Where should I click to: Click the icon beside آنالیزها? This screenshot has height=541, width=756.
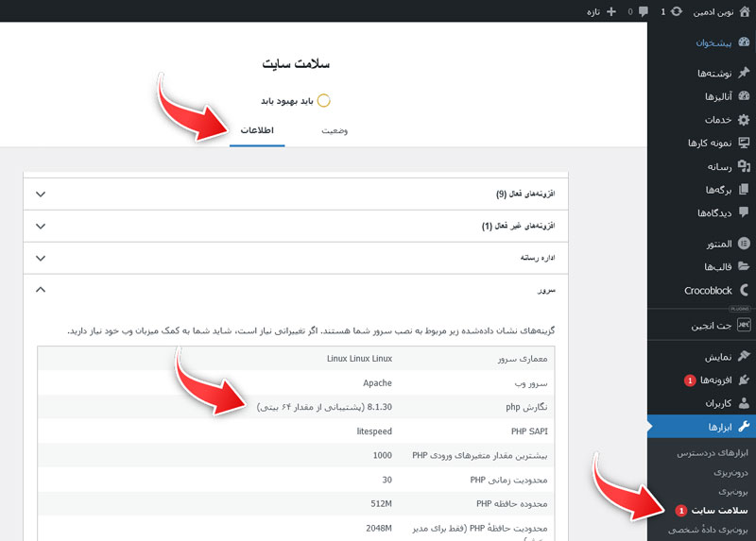tap(744, 96)
